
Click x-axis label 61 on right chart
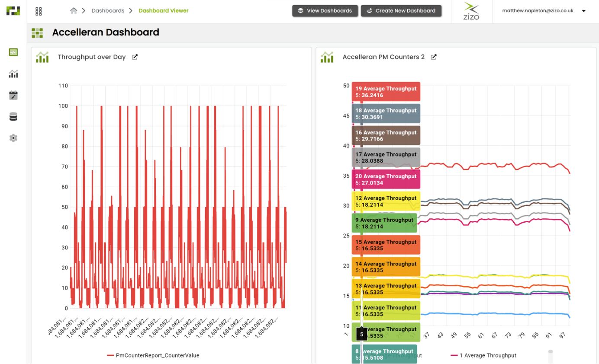(480, 336)
